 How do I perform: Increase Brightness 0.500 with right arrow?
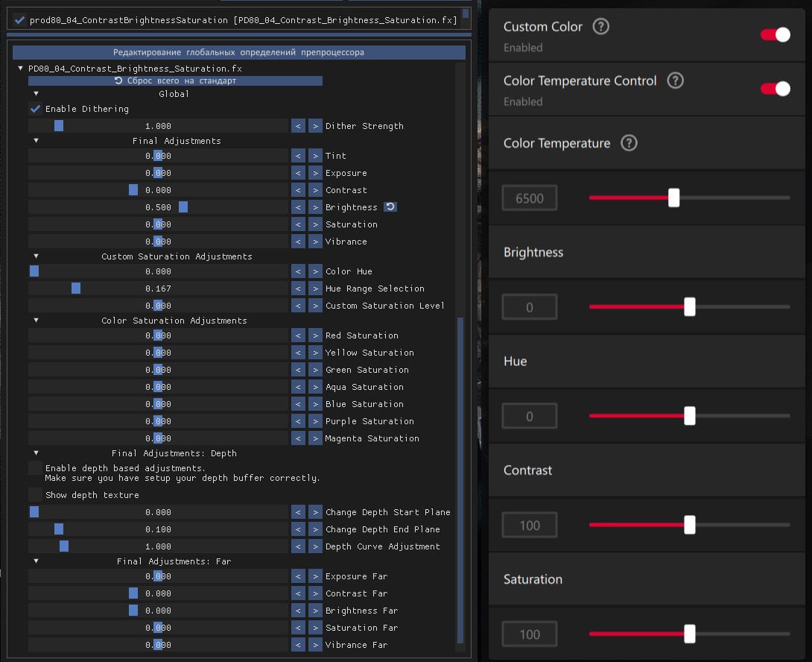tap(315, 207)
